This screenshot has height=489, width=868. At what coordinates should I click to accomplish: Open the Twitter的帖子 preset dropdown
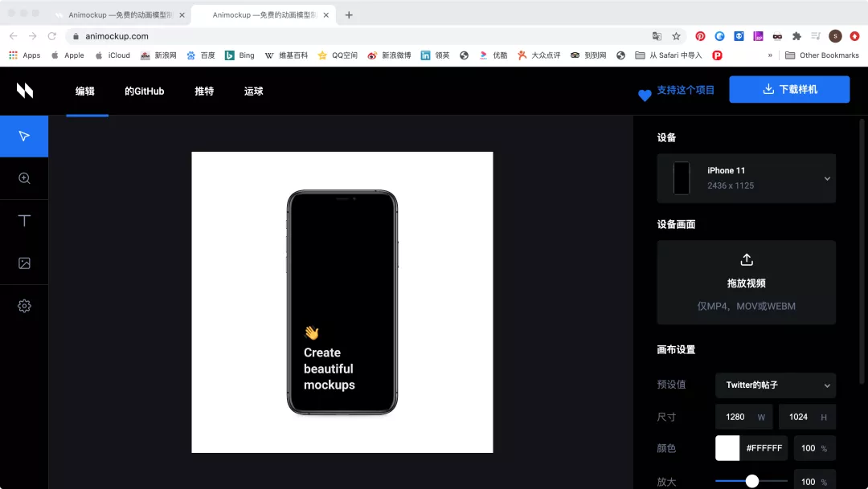(x=774, y=385)
